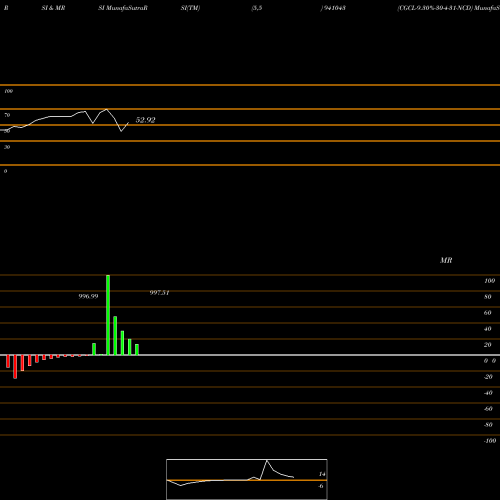Click the 14 label beside mini chart
This screenshot has height=500, width=500.
click(x=322, y=474)
